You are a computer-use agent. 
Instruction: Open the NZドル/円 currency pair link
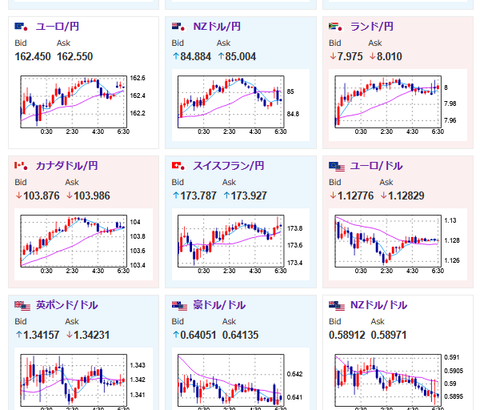[x=217, y=26]
